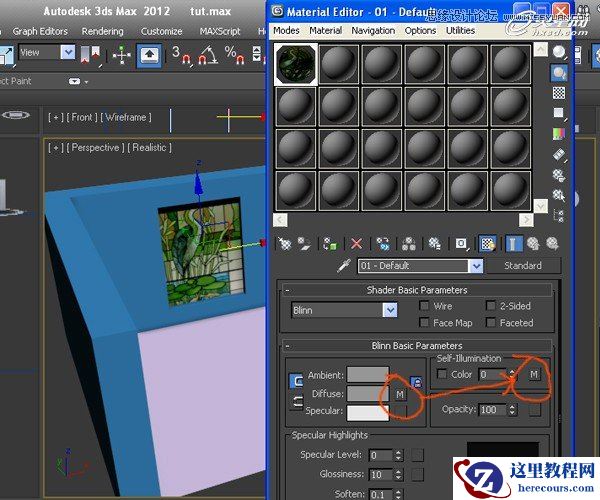Click Assign Material to Selection icon

[x=330, y=243]
